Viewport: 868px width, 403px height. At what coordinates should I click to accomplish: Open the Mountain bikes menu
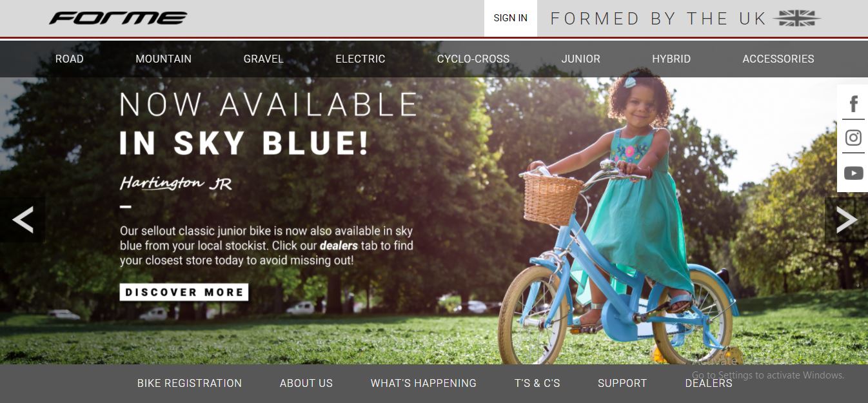(x=163, y=59)
